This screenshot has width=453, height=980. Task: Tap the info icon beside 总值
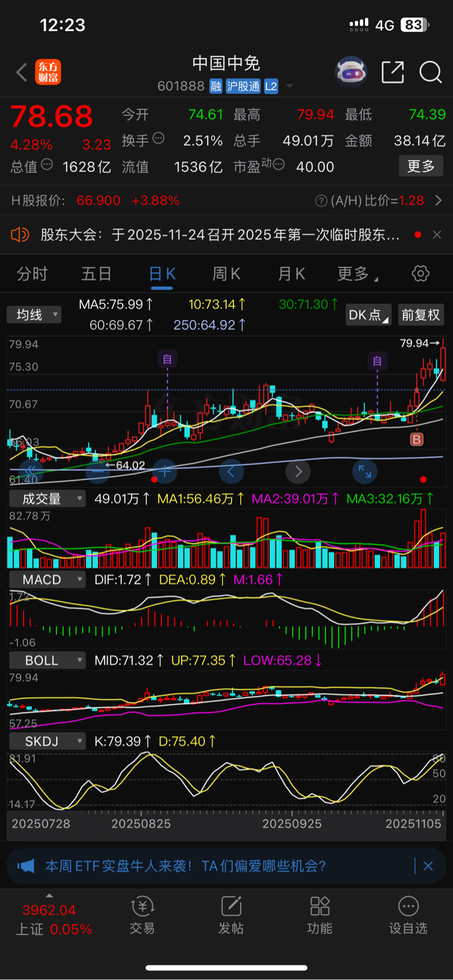47,164
